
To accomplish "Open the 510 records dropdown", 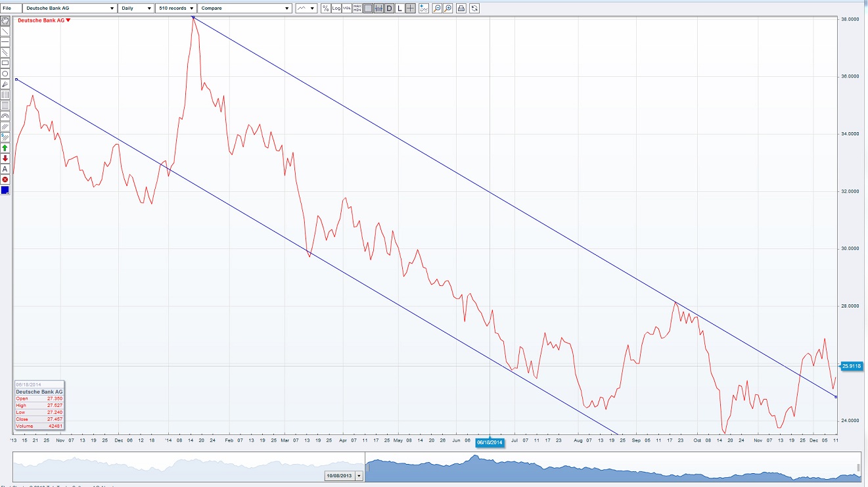I will [173, 8].
